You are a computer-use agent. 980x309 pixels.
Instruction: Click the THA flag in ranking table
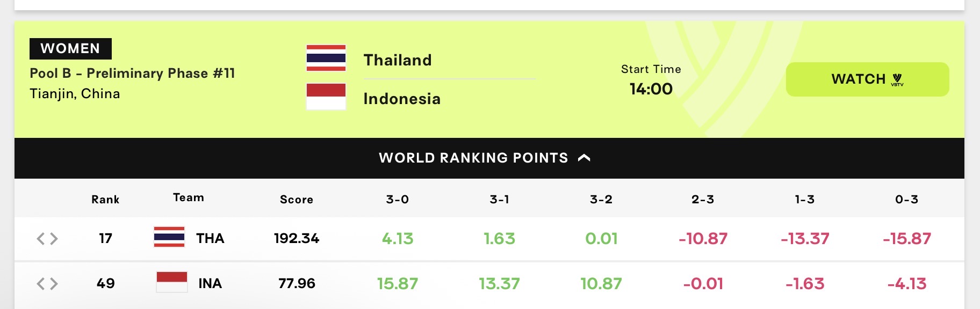click(169, 237)
